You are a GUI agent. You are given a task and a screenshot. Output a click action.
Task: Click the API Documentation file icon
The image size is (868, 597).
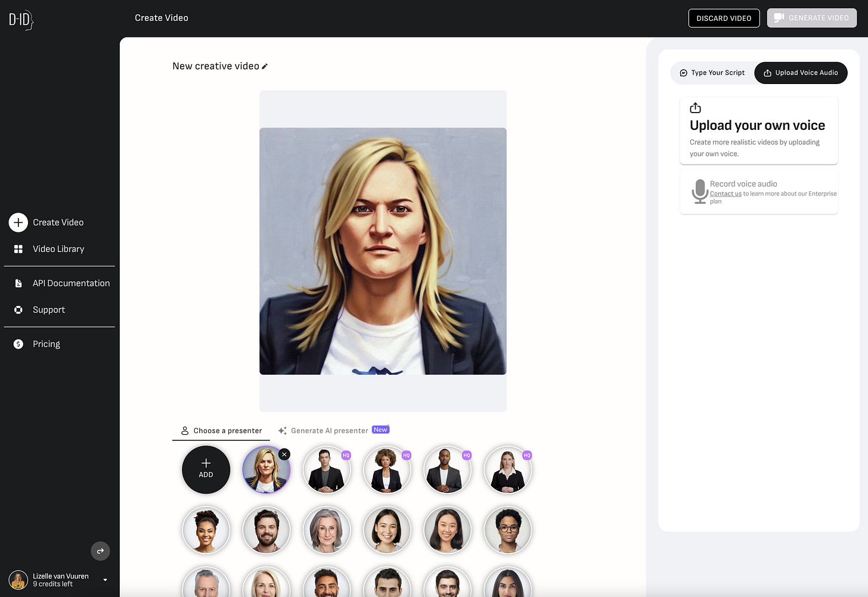18,283
